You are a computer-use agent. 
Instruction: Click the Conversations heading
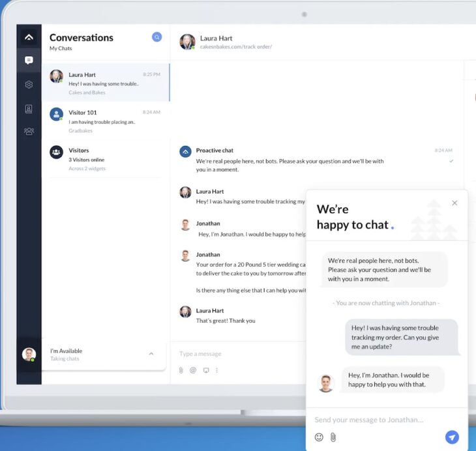tap(82, 38)
